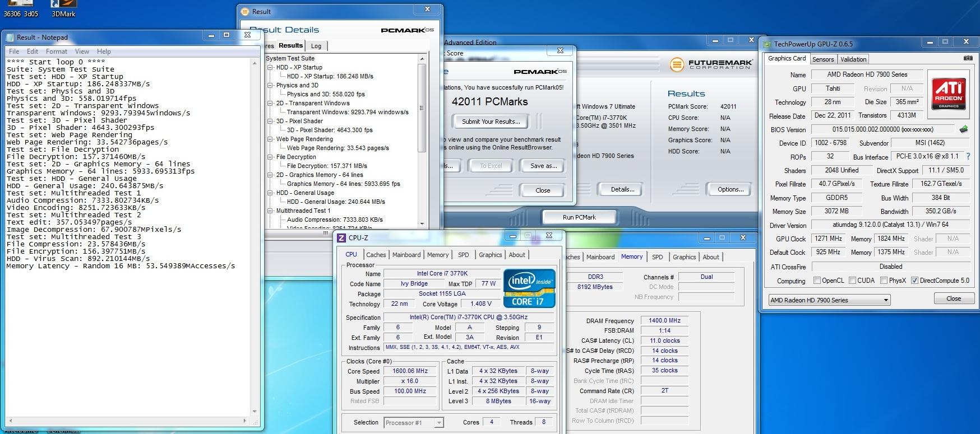Image resolution: width=980 pixels, height=434 pixels.
Task: Collapse the File Decryption tree node
Action: coord(270,157)
